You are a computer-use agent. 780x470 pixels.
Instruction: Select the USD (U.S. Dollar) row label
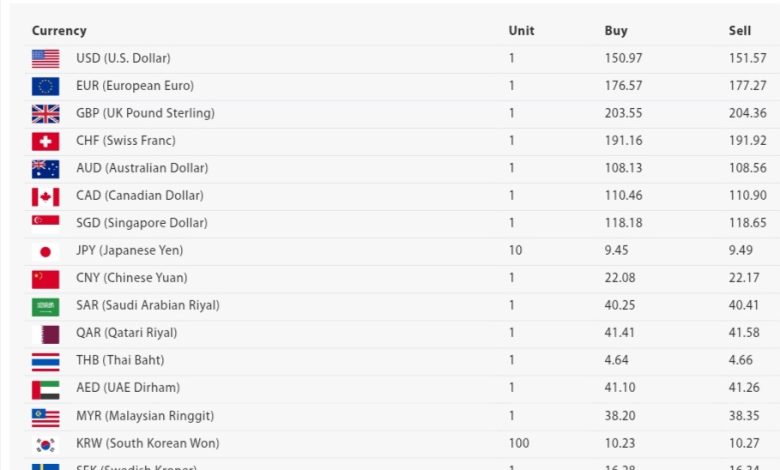coord(123,58)
